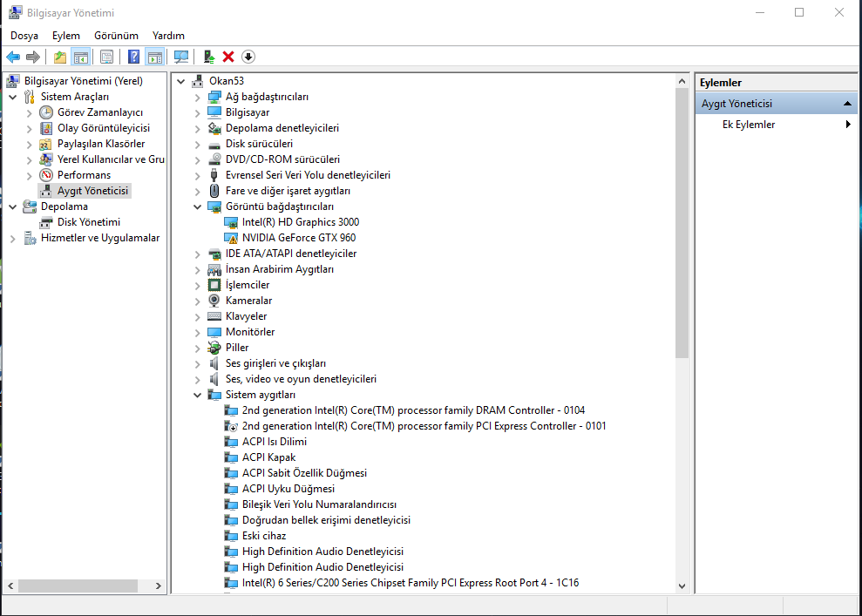Screen dimensions: 862x616
Task: Click the İşlemciler processor chip icon
Action: (x=214, y=285)
